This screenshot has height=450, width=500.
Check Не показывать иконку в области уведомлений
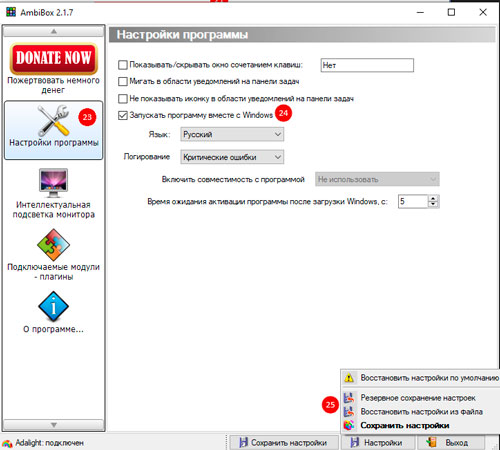pos(123,99)
